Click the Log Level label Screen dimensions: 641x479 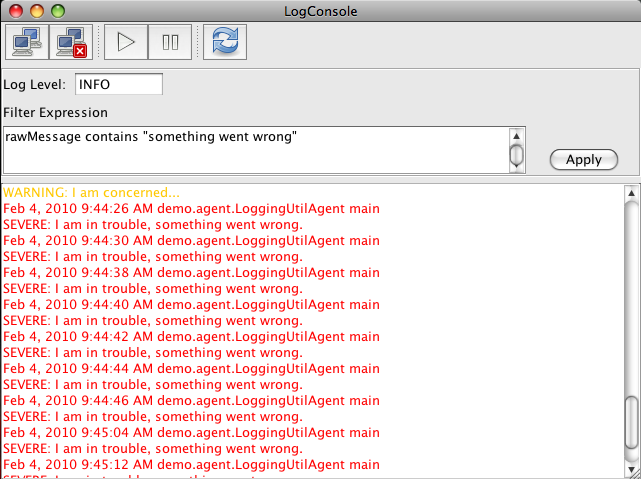(x=34, y=85)
